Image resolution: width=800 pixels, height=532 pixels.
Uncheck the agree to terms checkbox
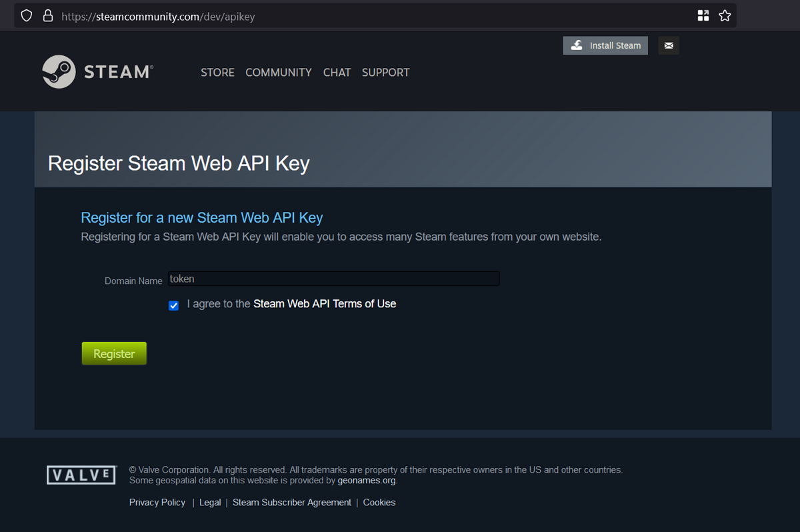pos(174,305)
